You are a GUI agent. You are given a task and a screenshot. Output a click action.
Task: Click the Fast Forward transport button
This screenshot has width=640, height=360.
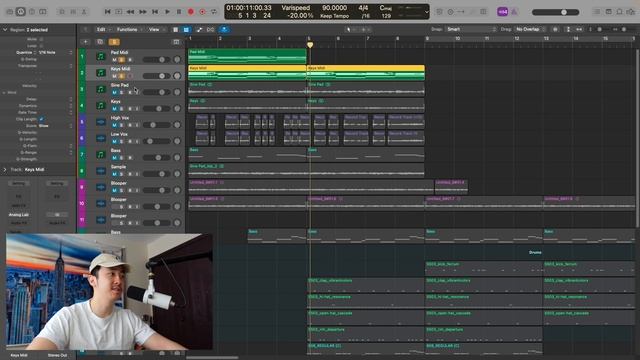142,12
